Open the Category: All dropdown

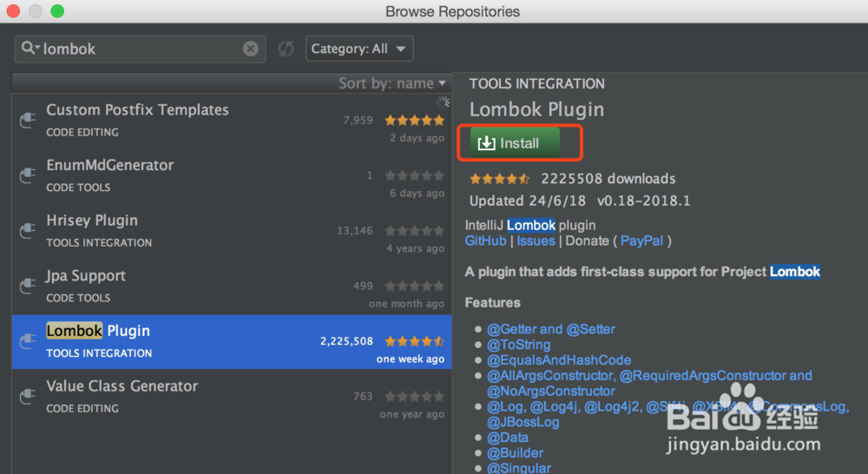tap(359, 49)
